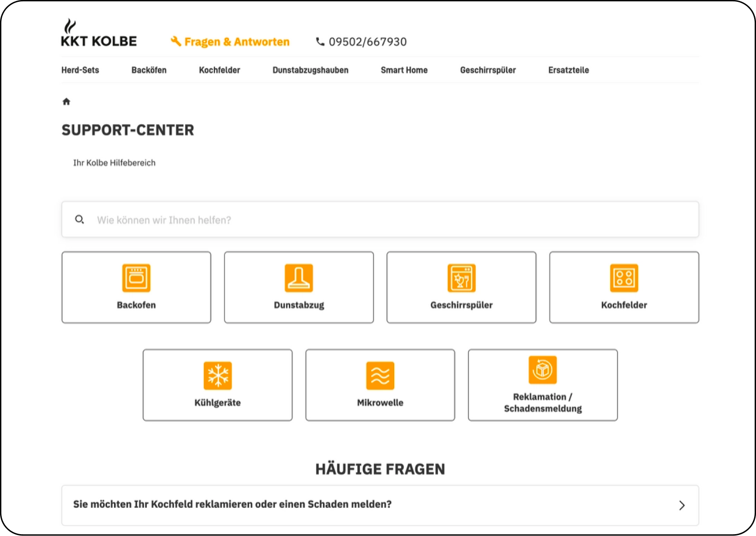Open question 'Sie möchten Ihr Kochfeld reklamieren'

coord(380,505)
